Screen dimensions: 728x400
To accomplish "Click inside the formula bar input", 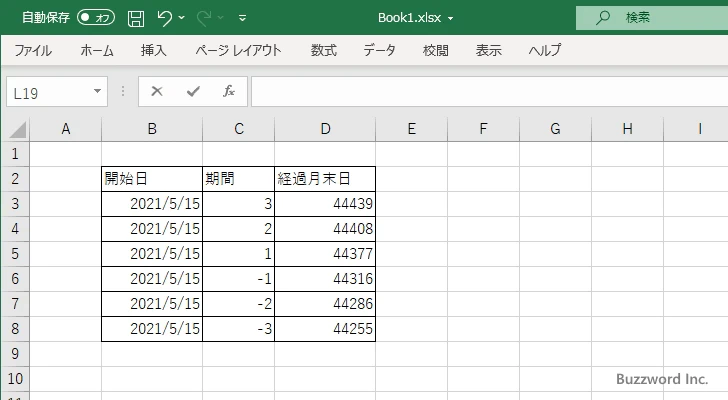I will tap(489, 92).
